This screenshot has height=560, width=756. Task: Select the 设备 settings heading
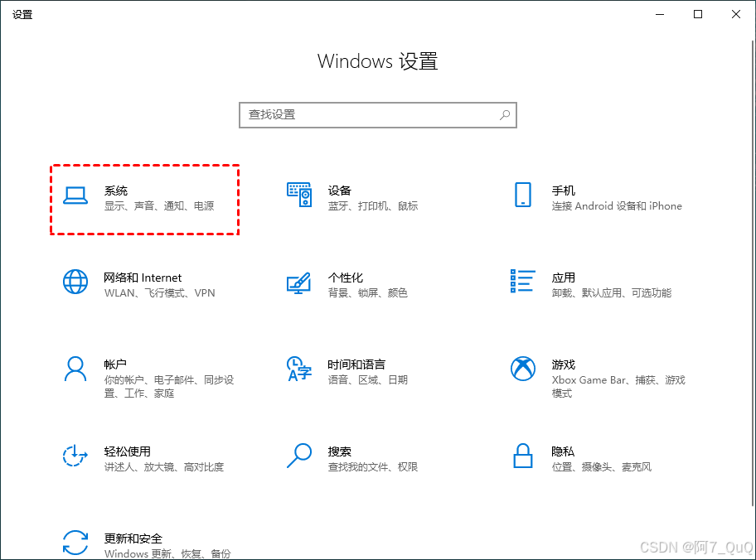tap(339, 191)
